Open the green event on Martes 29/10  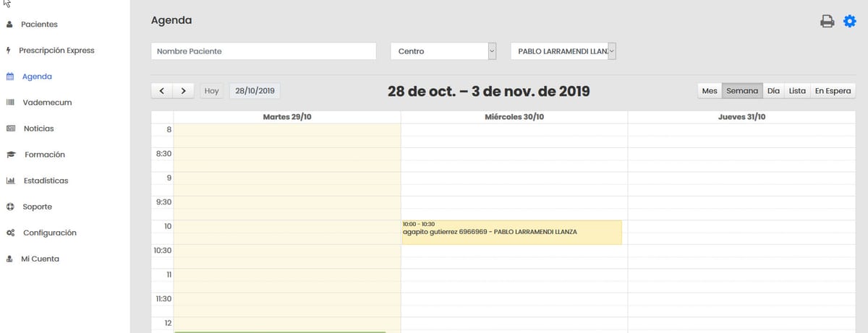pyautogui.click(x=280, y=332)
